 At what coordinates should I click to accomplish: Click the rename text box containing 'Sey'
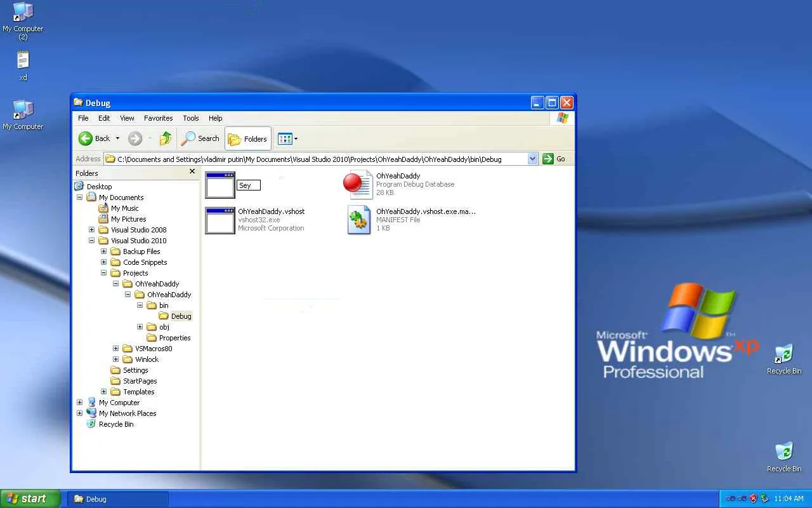click(x=249, y=185)
